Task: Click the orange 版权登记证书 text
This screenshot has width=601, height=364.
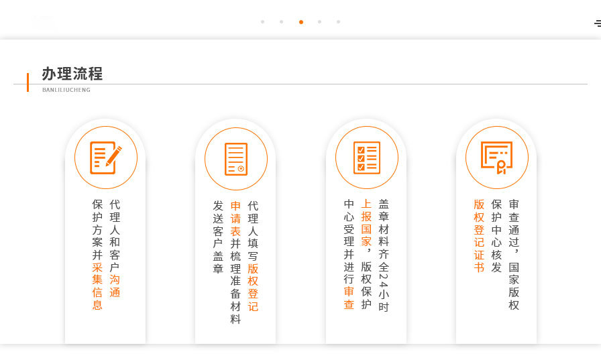Action: tap(479, 236)
